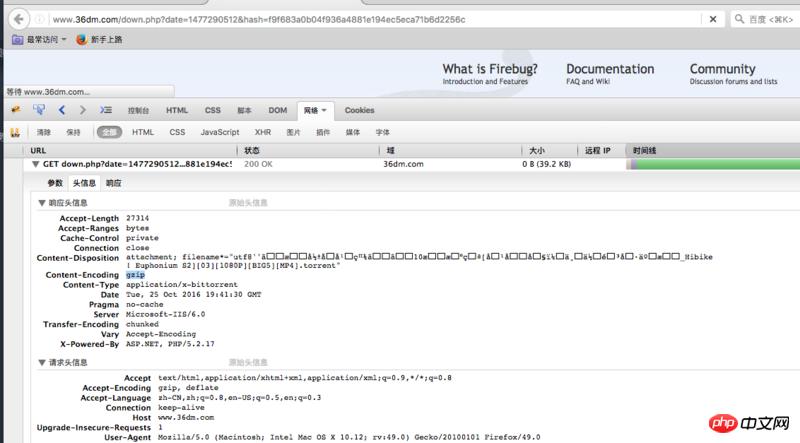Image resolution: width=800 pixels, height=443 pixels.
Task: Select the 头信息 request tab
Action: click(x=84, y=183)
